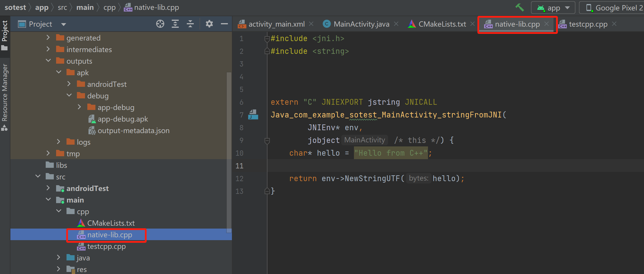Select native-lib.cpp in project tree
The width and height of the screenshot is (644, 274).
(110, 235)
